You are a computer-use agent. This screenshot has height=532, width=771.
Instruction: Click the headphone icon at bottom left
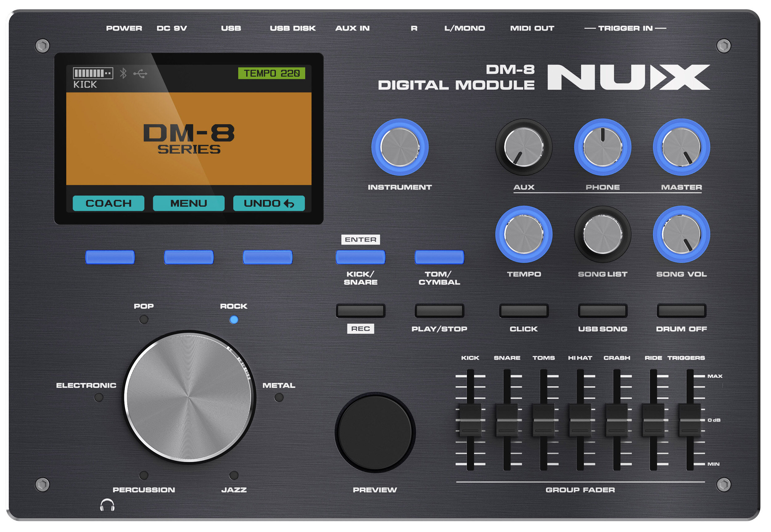(107, 505)
